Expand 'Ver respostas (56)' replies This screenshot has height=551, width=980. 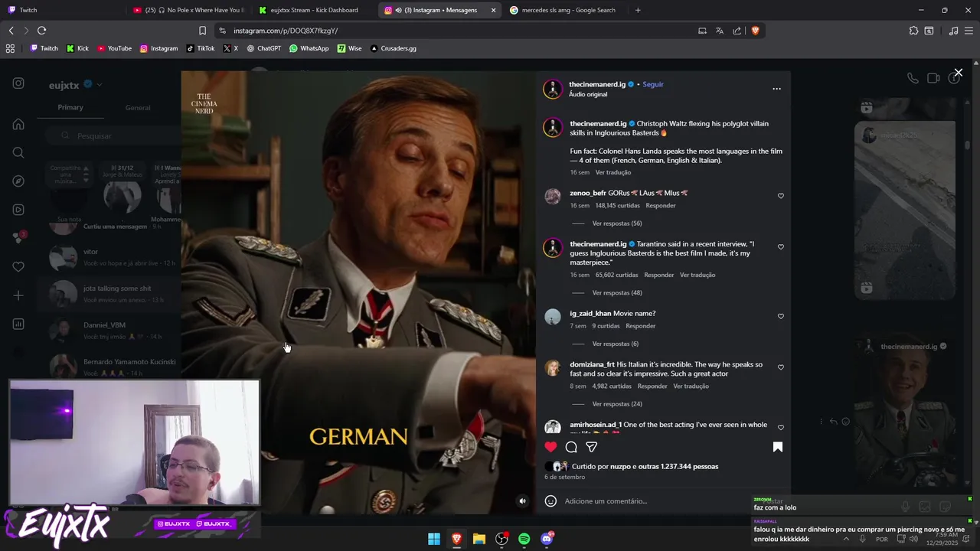(616, 223)
